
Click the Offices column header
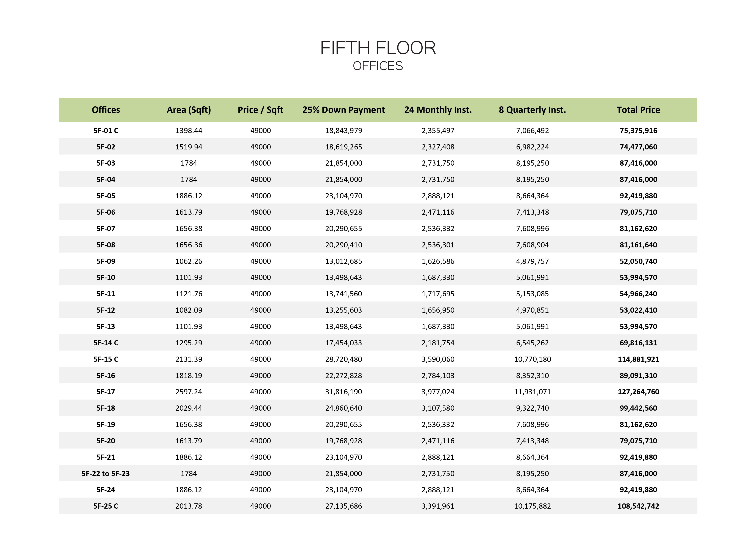point(106,110)
